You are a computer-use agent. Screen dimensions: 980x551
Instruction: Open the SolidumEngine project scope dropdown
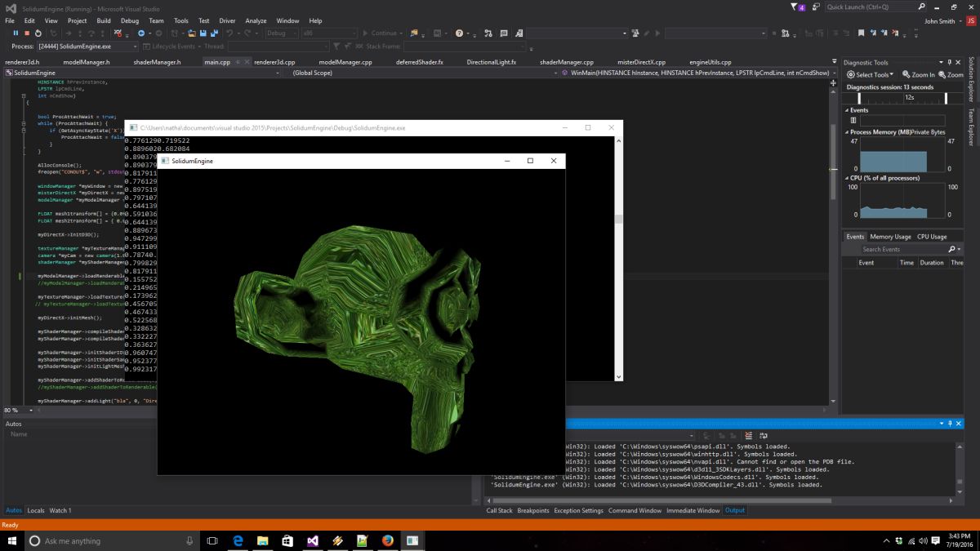[x=142, y=73]
